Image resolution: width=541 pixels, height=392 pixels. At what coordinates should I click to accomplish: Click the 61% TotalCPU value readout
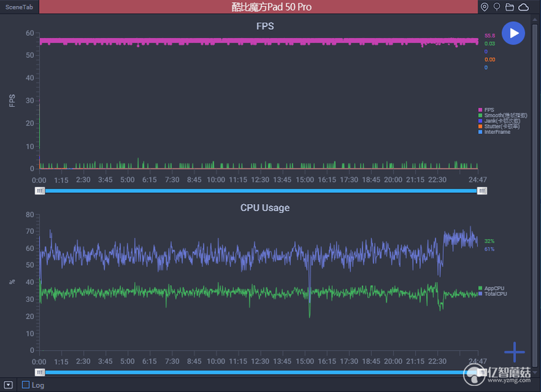click(489, 249)
